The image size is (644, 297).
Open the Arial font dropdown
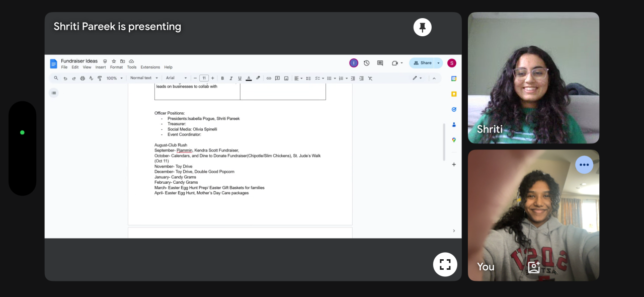[177, 78]
